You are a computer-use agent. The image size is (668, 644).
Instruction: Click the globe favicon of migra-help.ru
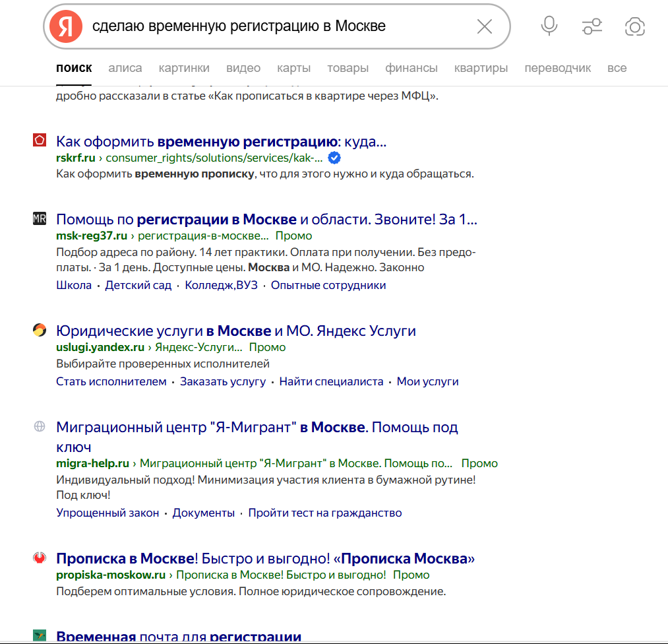tap(40, 426)
